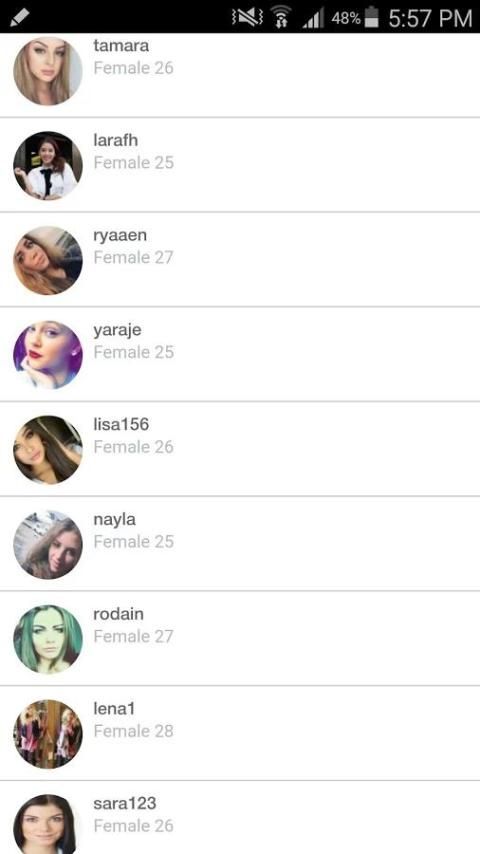Tap the pencil edit icon in status bar

20,18
